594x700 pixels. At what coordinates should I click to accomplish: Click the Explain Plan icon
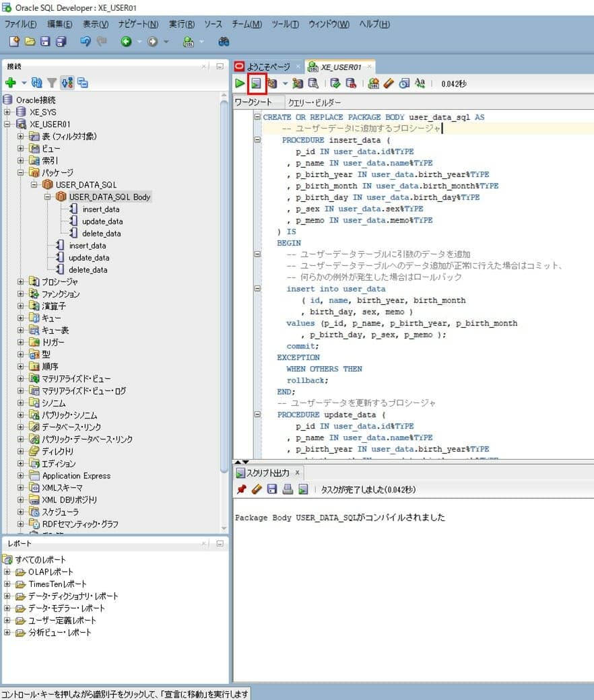272,83
